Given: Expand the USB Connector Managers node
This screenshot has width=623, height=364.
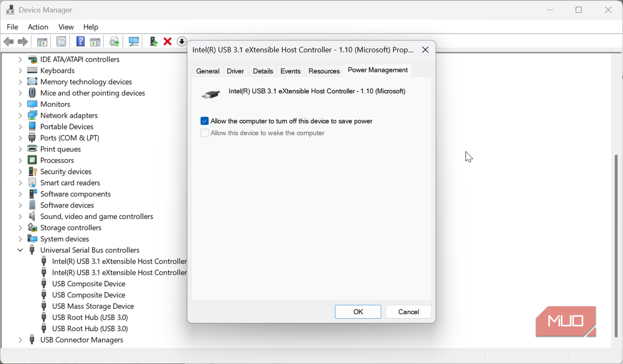Looking at the screenshot, I should (x=20, y=340).
